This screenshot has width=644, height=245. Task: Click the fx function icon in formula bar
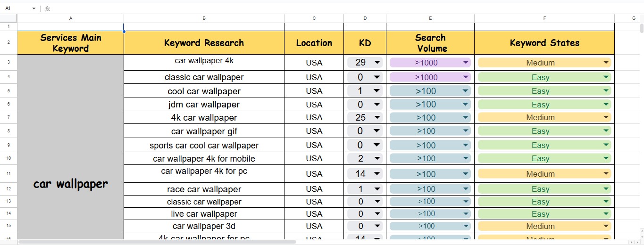(47, 8)
